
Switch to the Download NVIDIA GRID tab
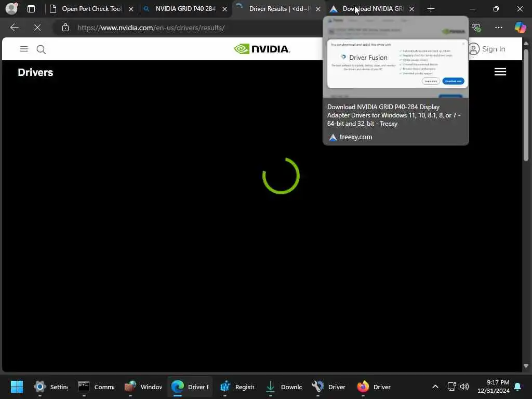(x=373, y=9)
